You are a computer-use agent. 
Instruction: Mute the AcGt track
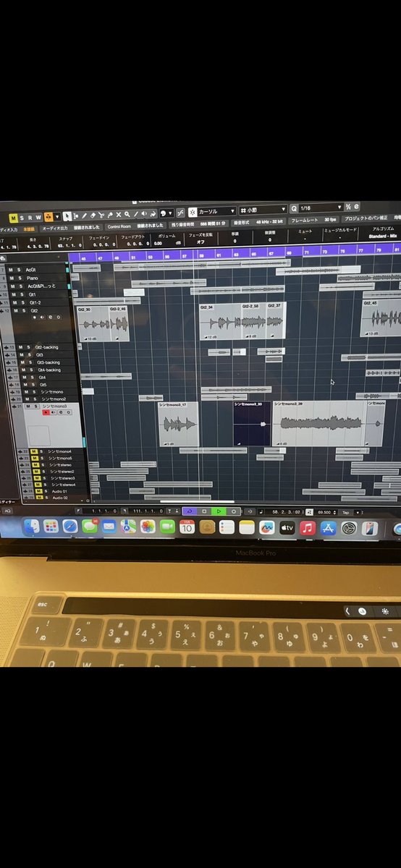coord(11,270)
